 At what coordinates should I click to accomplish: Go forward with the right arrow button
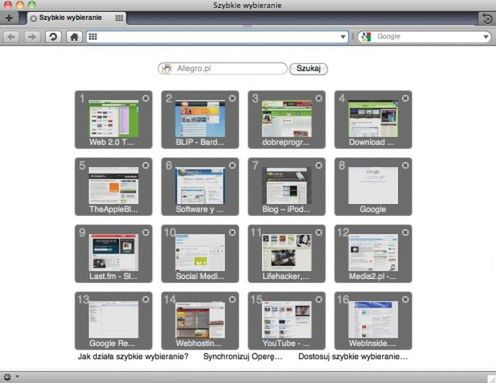point(32,37)
